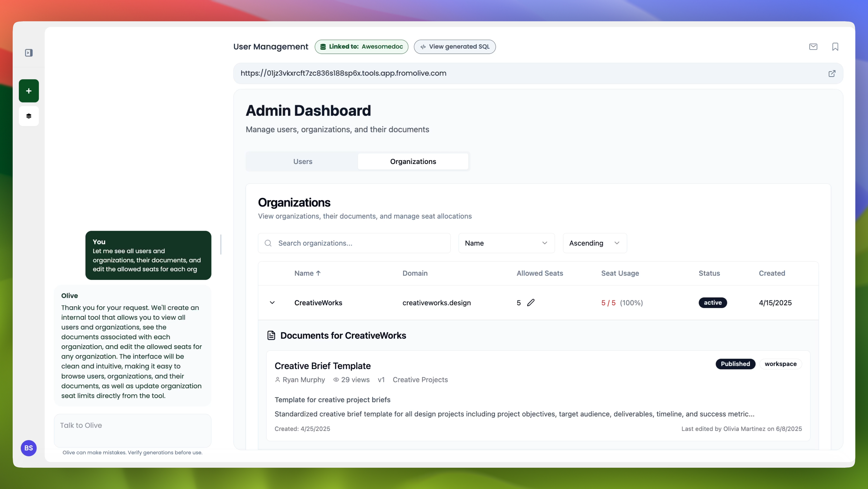868x489 pixels.
Task: Click the bookmark icon
Action: coord(835,46)
